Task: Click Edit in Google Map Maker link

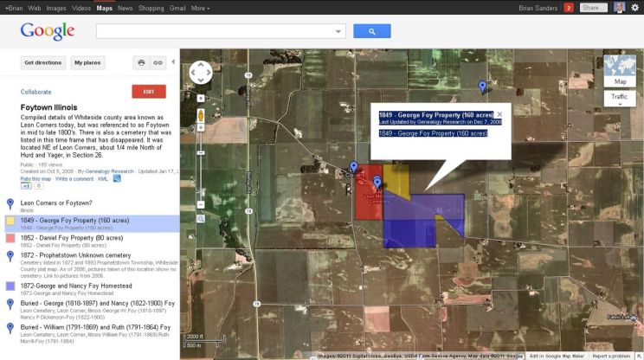Action: [557, 356]
